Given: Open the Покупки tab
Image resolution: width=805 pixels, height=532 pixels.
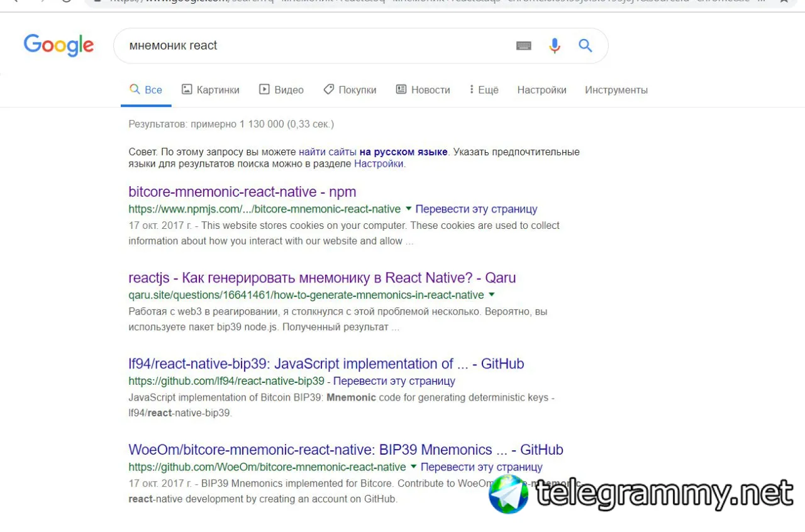Looking at the screenshot, I should click(350, 90).
